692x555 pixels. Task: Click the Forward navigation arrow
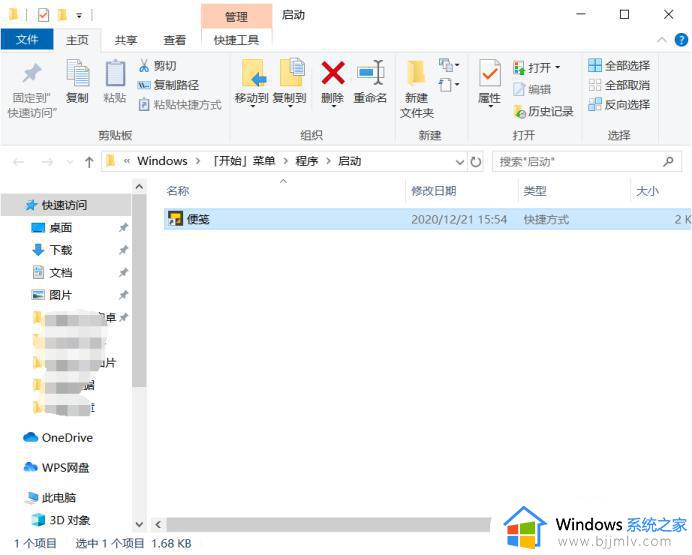pyautogui.click(x=47, y=162)
